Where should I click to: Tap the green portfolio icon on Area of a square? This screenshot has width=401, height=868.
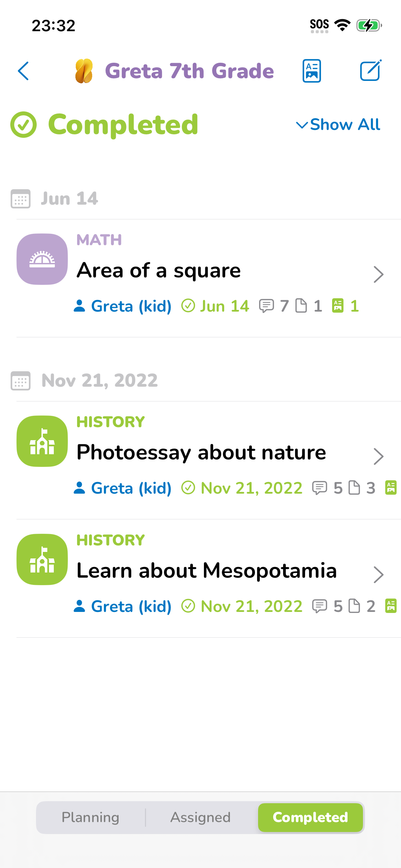[x=338, y=306]
